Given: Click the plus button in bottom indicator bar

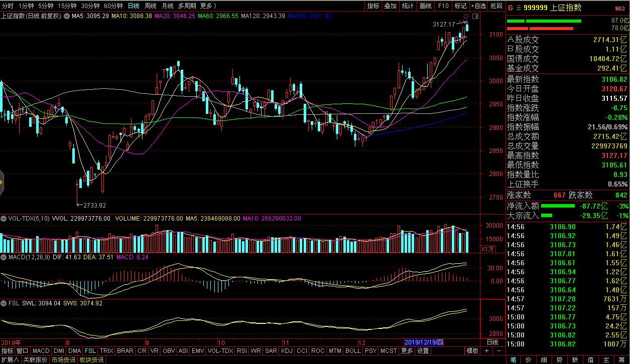Looking at the screenshot, I should point(486,351).
